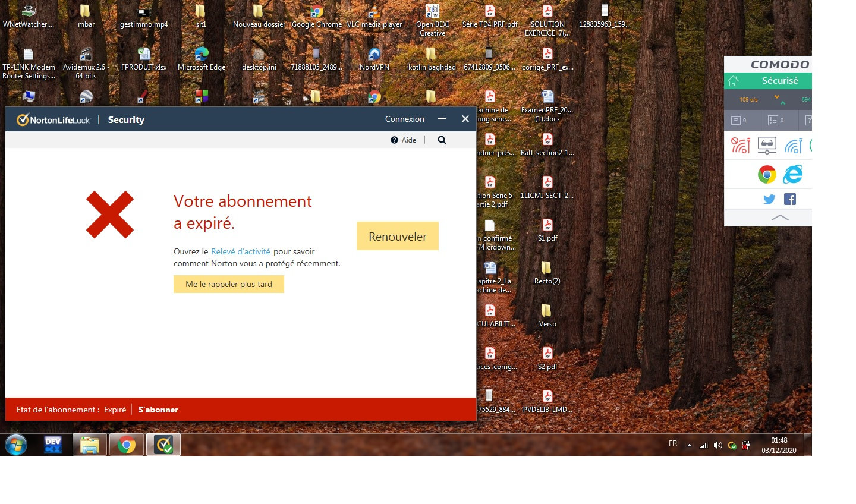
Task: Open the Relevé d'activité link
Action: 241,251
